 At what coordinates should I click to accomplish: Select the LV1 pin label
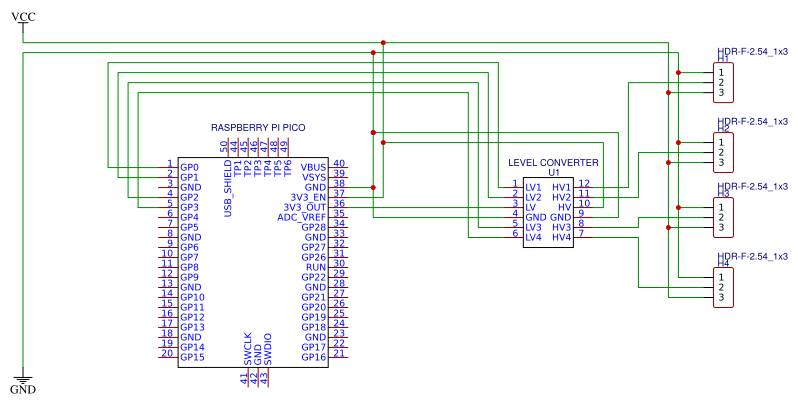pyautogui.click(x=534, y=188)
